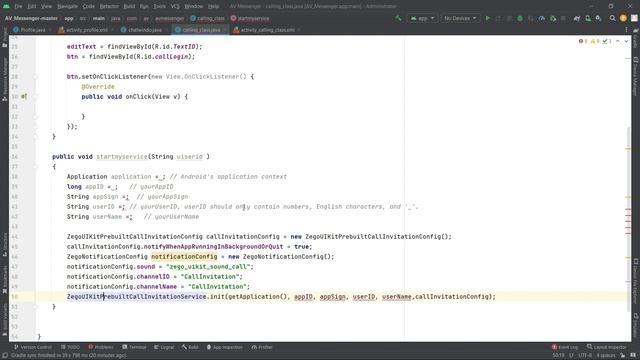Open the Problems tool window
This screenshot has width=640, height=360.
pos(101,347)
